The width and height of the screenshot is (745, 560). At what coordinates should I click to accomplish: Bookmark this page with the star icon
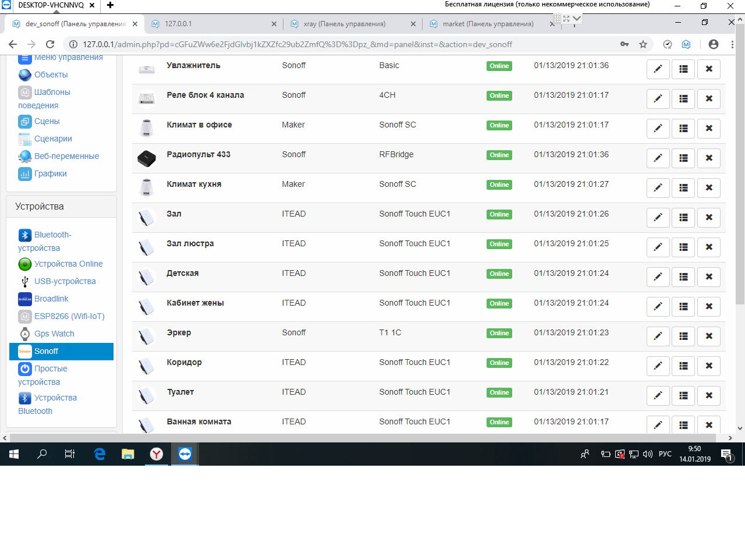(643, 44)
